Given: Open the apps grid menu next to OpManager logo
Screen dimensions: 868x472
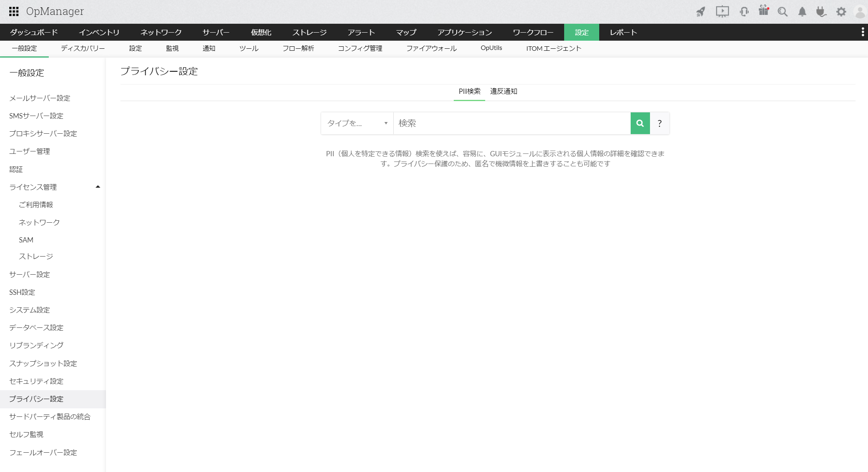Looking at the screenshot, I should pos(15,11).
